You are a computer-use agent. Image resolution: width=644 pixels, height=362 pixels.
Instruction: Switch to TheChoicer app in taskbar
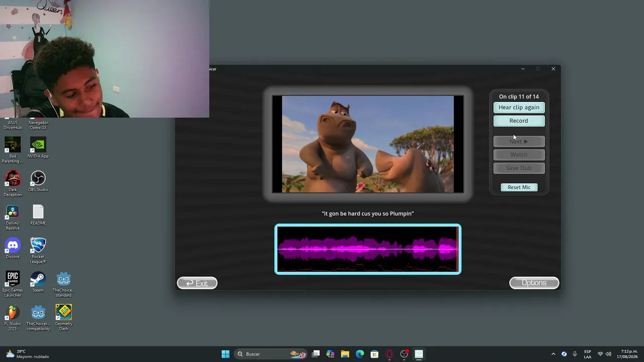(419, 354)
